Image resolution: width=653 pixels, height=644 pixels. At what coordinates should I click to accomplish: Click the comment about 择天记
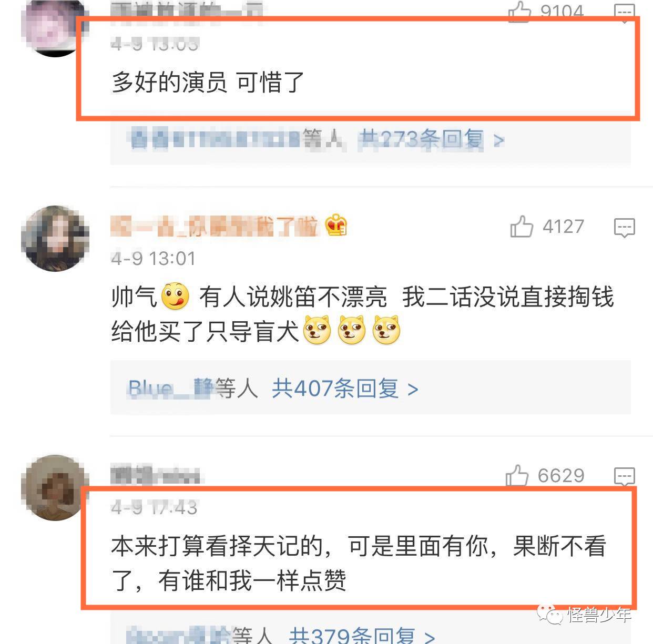point(359,564)
